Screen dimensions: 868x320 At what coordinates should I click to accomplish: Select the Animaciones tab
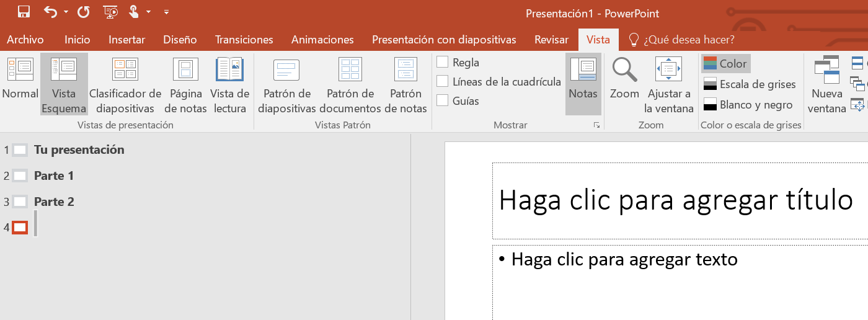(x=322, y=40)
